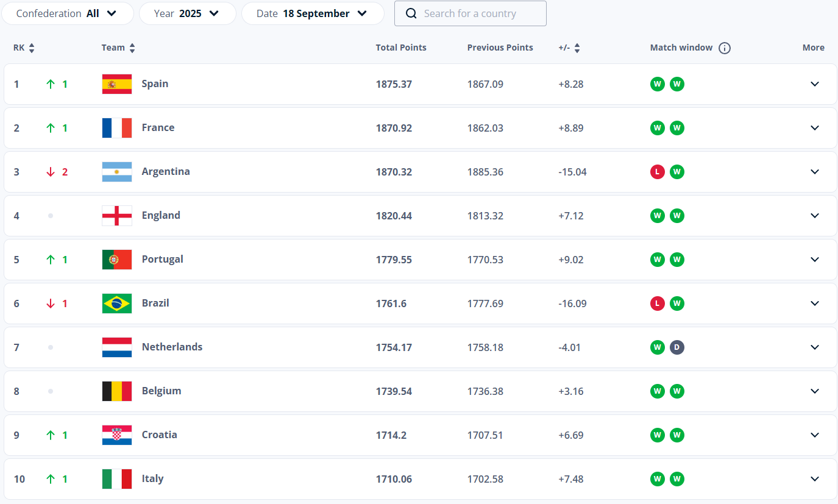This screenshot has width=838, height=504.
Task: Sort table by RK column
Action: coord(31,48)
